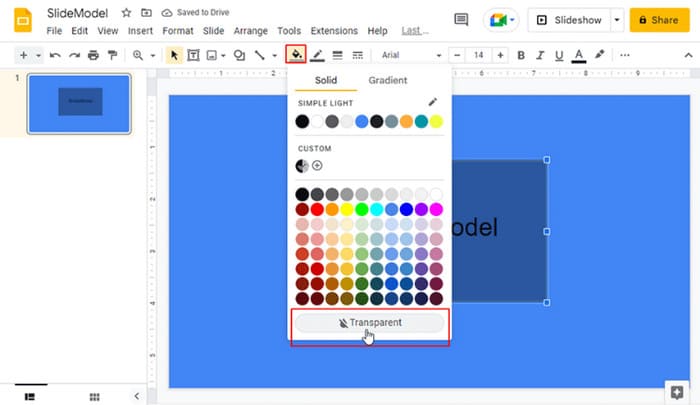Switch to filmstrip view

click(x=30, y=397)
